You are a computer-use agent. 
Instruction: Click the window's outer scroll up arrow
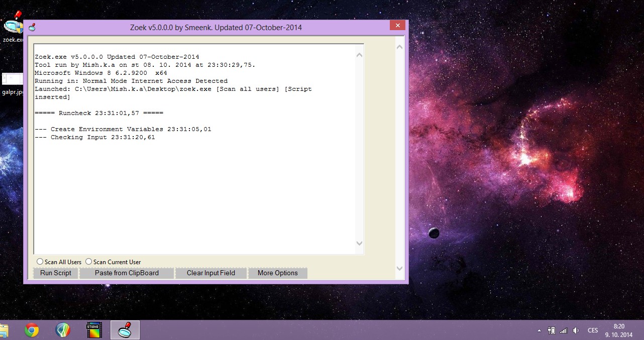[x=400, y=47]
